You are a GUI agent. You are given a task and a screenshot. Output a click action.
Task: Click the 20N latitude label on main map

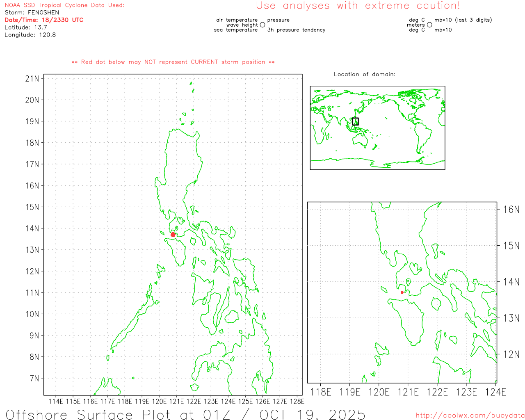point(32,100)
